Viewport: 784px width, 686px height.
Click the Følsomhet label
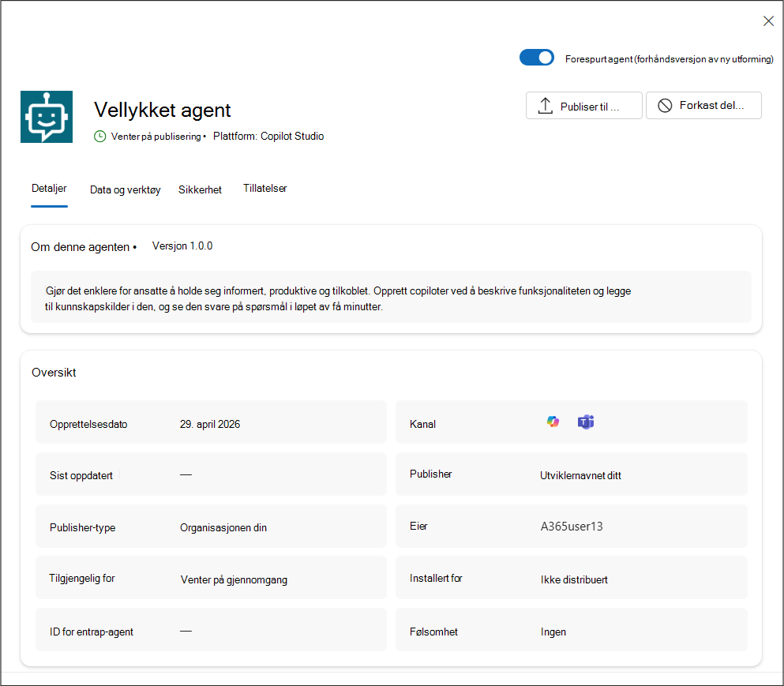pyautogui.click(x=433, y=632)
